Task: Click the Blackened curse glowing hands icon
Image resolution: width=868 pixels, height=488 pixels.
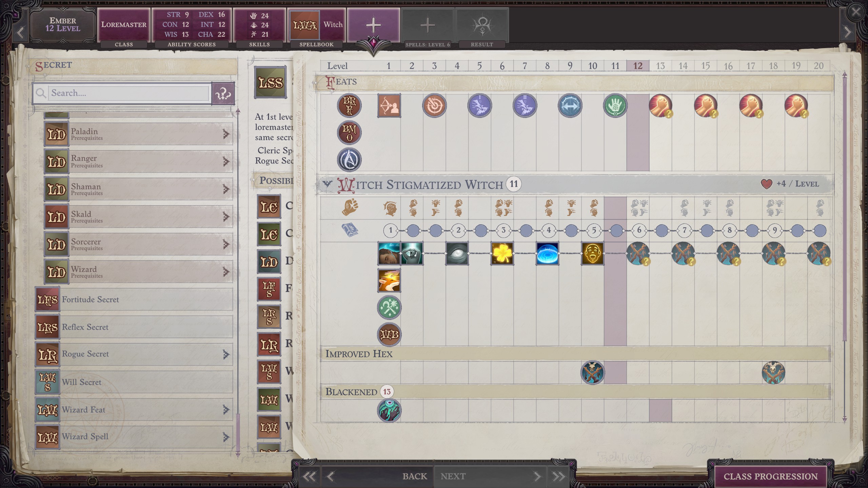Action: (x=389, y=410)
